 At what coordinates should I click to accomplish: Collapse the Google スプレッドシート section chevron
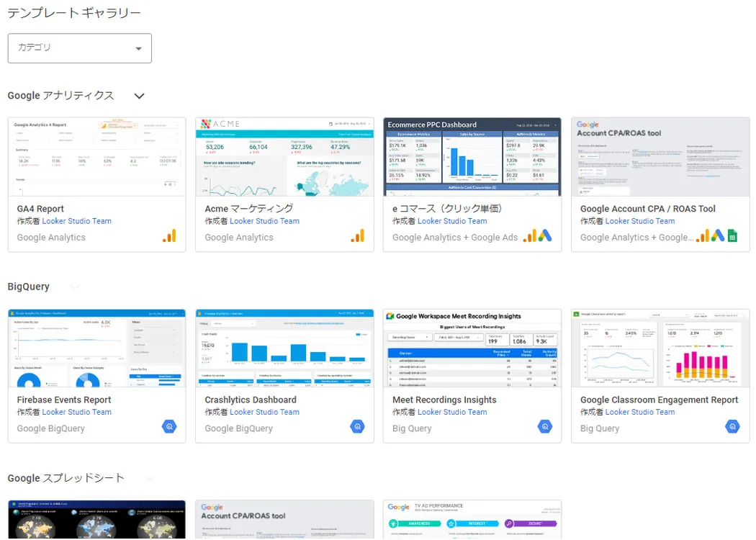(150, 478)
